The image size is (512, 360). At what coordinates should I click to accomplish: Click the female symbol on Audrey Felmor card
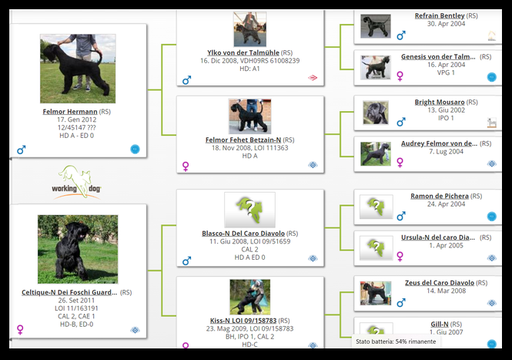click(400, 162)
